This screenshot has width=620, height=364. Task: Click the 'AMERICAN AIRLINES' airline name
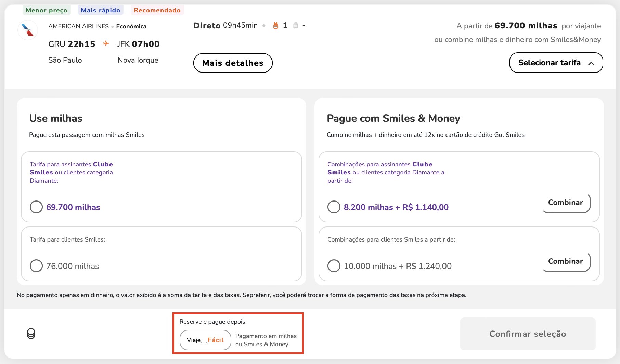pos(78,26)
